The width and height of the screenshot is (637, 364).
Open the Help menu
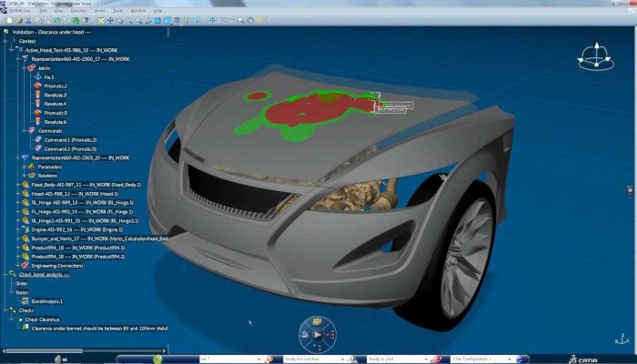tap(158, 11)
